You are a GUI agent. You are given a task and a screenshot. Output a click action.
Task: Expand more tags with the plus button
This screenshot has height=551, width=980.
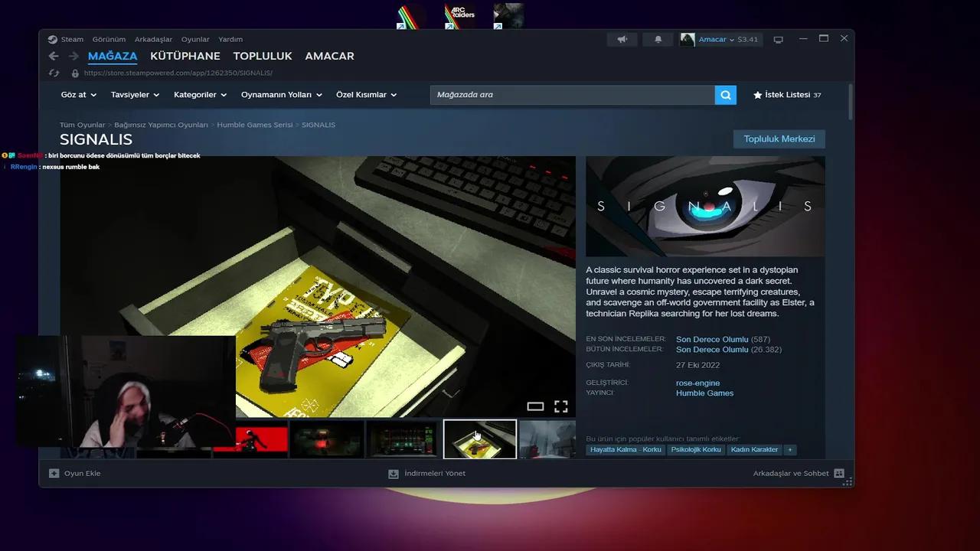click(x=790, y=450)
